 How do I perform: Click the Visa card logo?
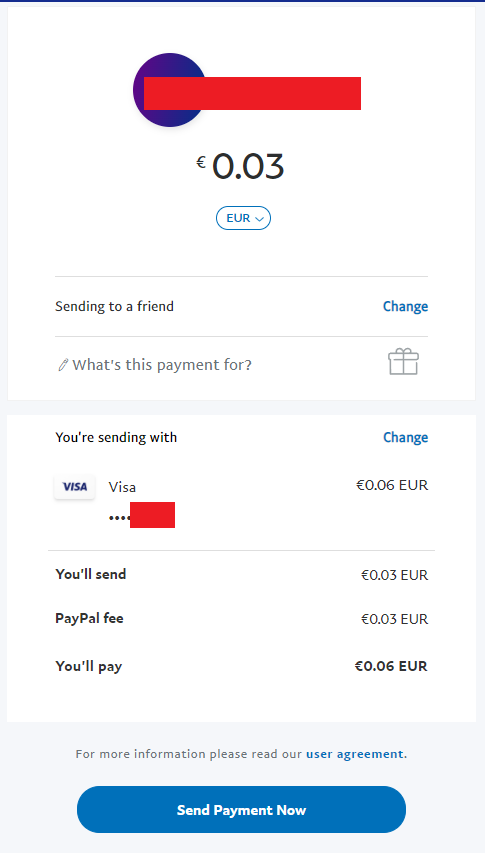75,487
